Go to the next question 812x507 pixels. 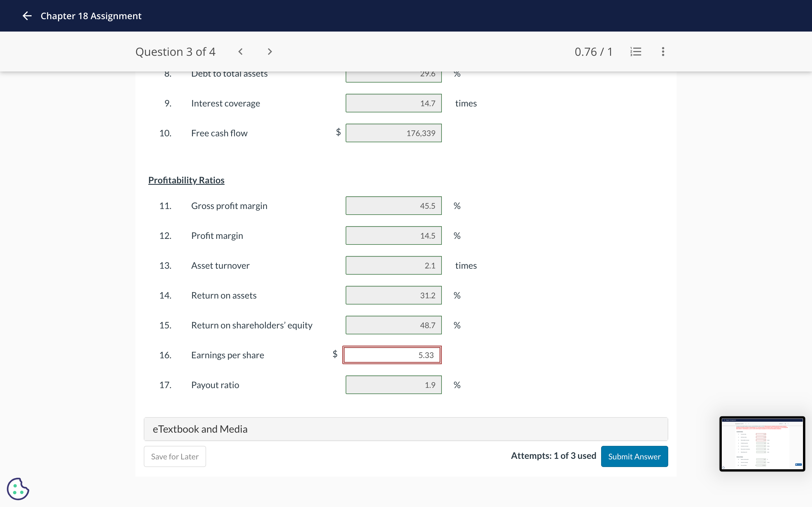[x=270, y=52]
